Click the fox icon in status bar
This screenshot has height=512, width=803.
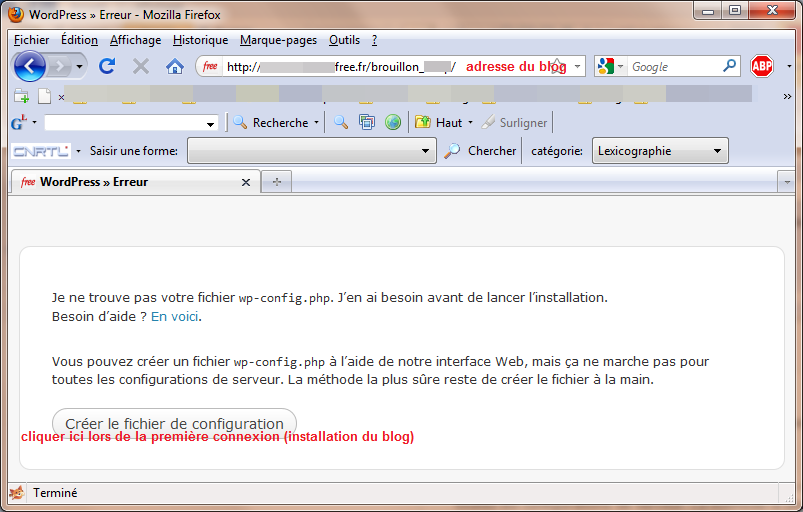click(17, 493)
